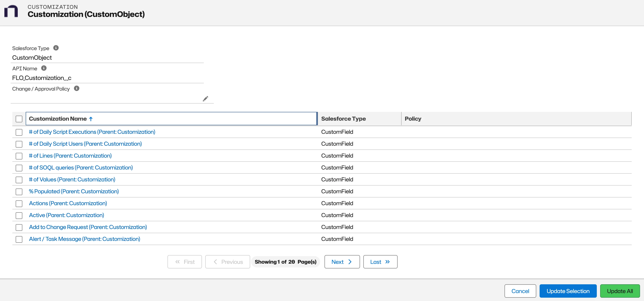Check the # of Daily Script Users row
Image resolution: width=644 pixels, height=301 pixels.
pyautogui.click(x=19, y=144)
